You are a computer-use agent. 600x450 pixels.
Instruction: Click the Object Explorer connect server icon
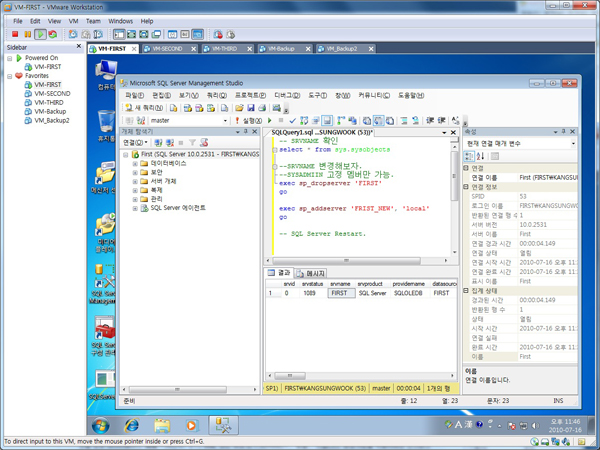(x=158, y=143)
